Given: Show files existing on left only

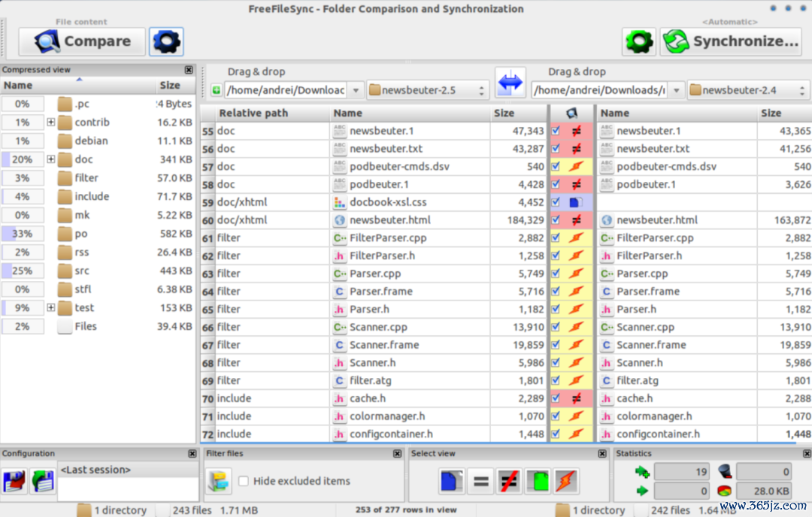Looking at the screenshot, I should (x=450, y=481).
